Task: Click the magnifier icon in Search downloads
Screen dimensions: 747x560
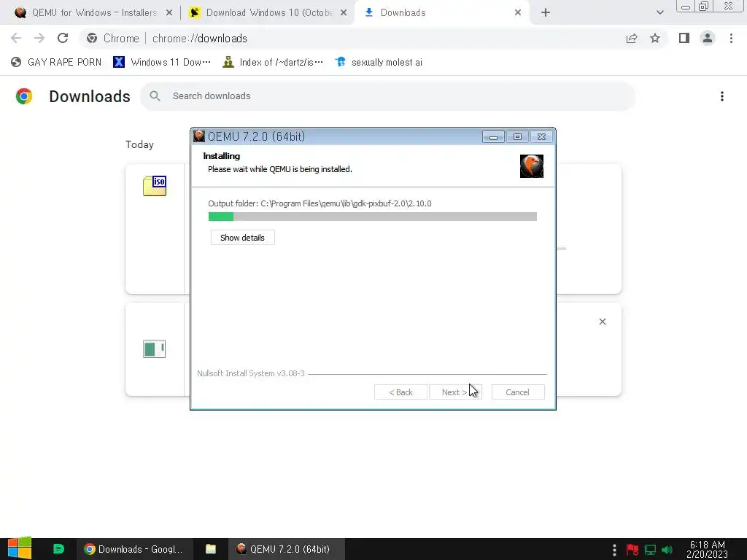Action: tap(155, 96)
